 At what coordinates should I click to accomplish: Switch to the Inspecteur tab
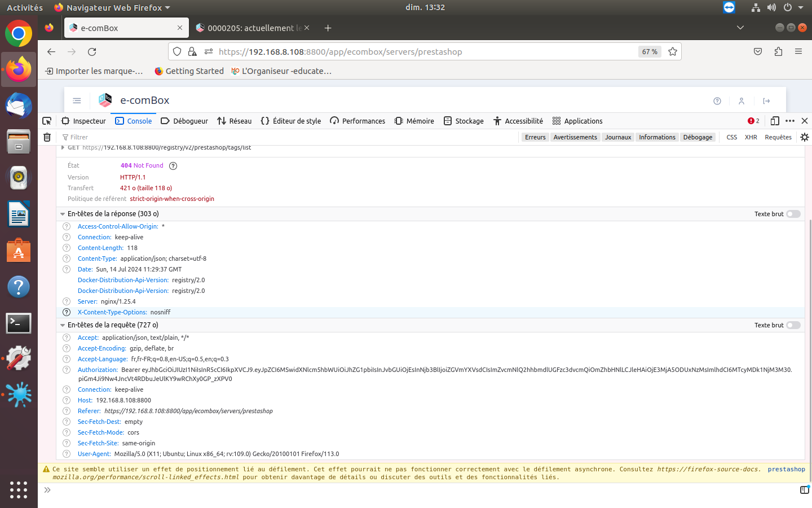pyautogui.click(x=83, y=121)
